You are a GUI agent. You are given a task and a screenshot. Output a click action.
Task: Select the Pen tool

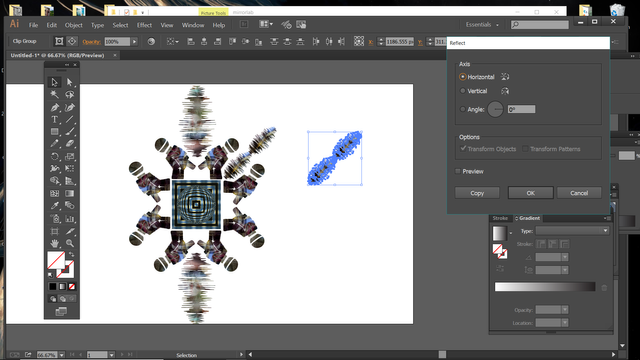point(54,107)
